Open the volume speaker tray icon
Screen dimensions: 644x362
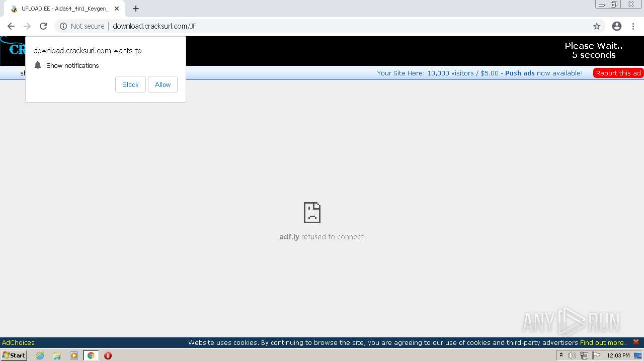572,355
